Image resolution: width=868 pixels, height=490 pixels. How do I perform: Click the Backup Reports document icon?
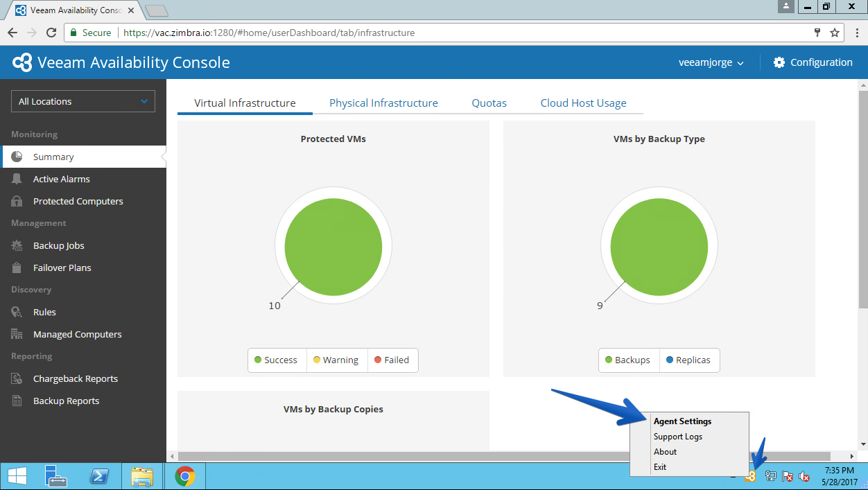click(x=17, y=401)
